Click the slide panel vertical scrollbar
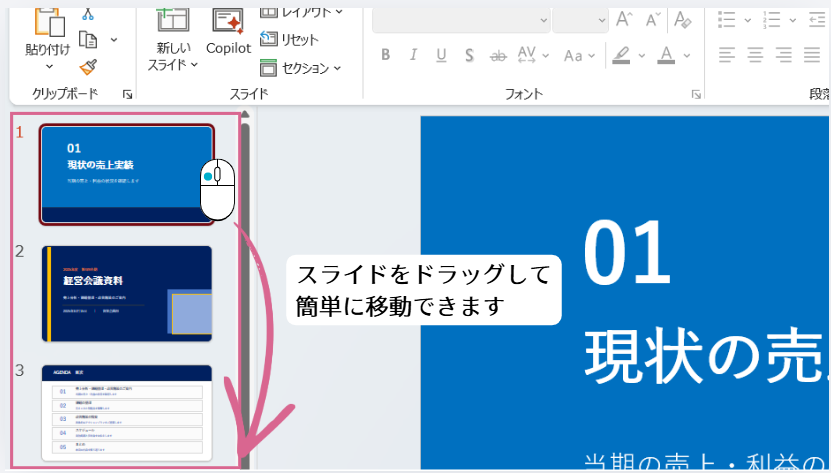831x473 pixels. pyautogui.click(x=245, y=294)
